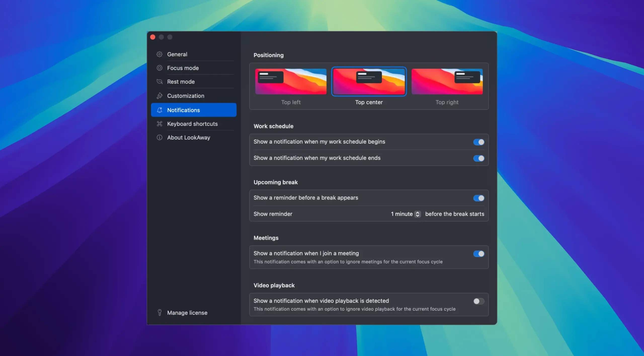Click the Customization paintbrush icon
The height and width of the screenshot is (356, 644).
[x=159, y=96]
